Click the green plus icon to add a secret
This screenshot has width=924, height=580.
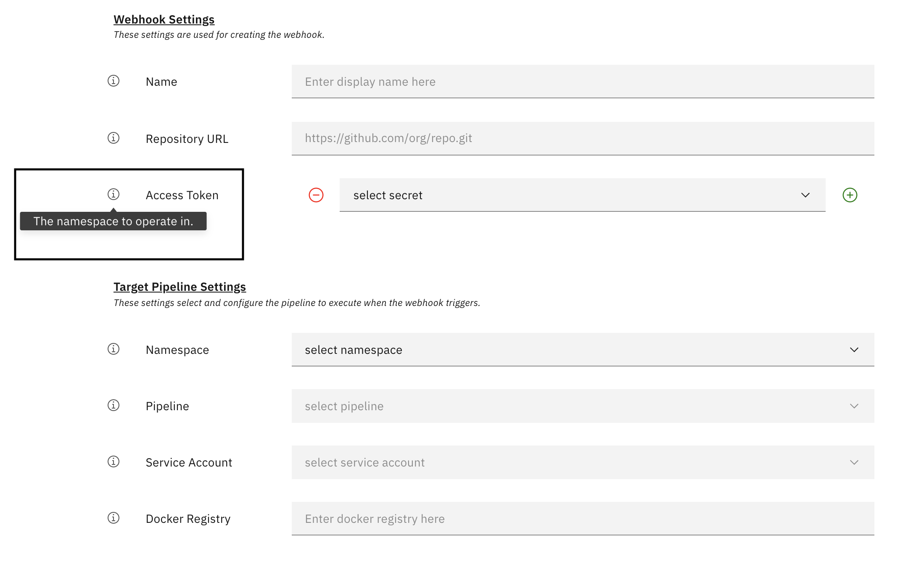pos(850,195)
